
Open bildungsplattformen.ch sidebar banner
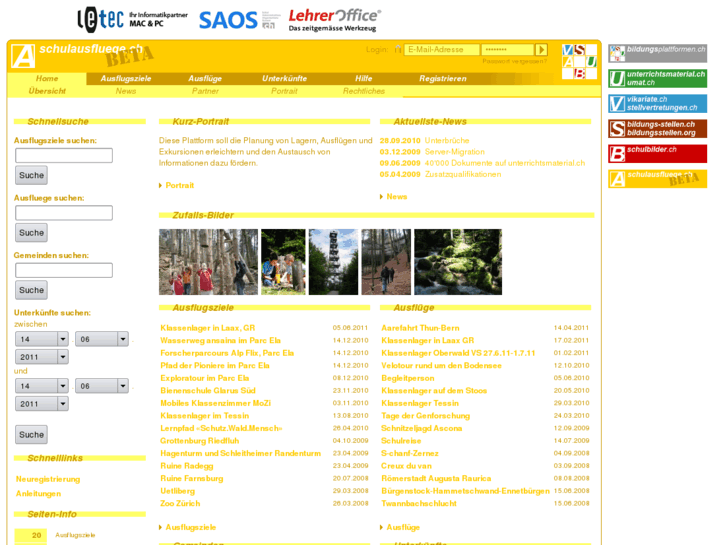657,53
